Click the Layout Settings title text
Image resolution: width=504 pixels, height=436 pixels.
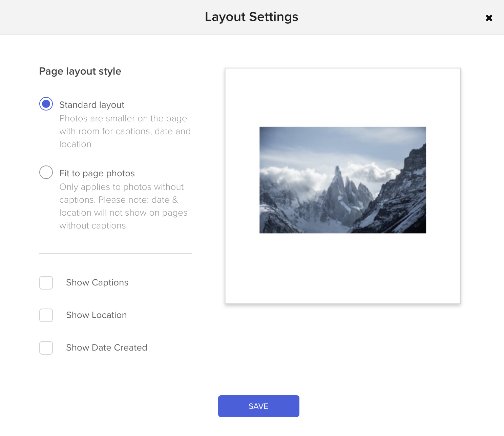point(252,17)
